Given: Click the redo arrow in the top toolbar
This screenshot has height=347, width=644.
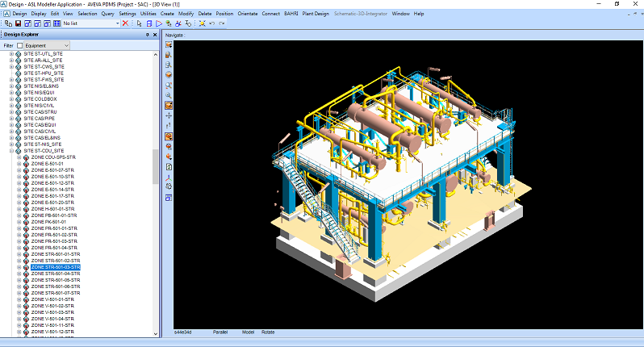Looking at the screenshot, I should (x=222, y=23).
